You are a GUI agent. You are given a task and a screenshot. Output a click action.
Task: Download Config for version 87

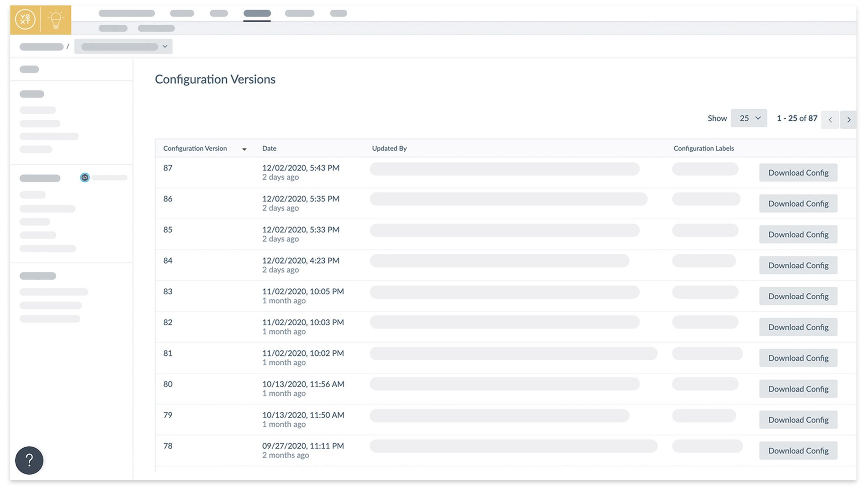tap(798, 173)
